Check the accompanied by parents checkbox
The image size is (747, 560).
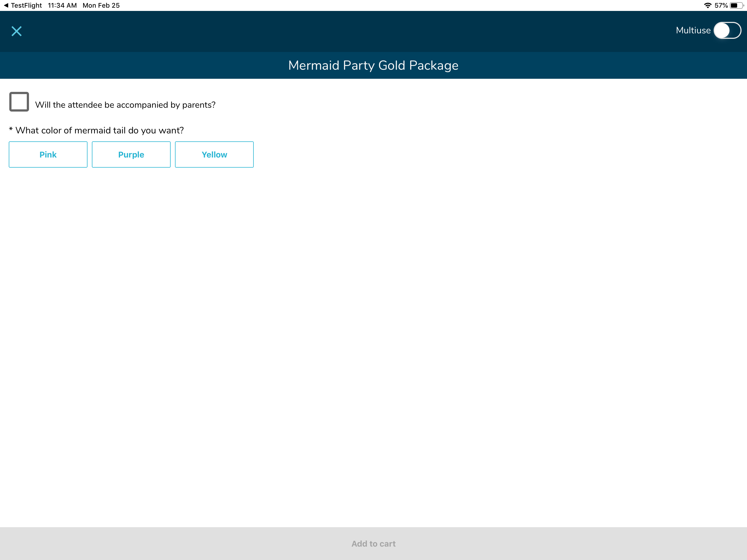click(19, 101)
